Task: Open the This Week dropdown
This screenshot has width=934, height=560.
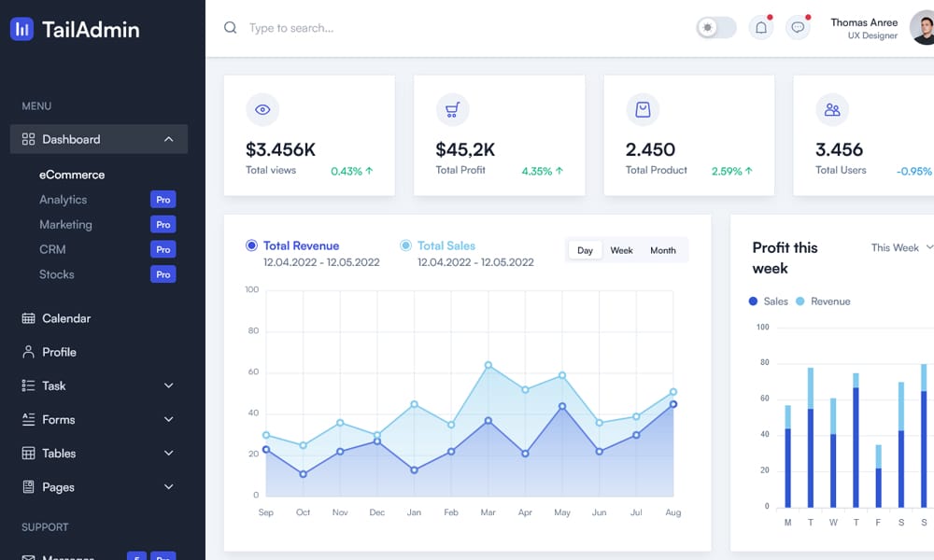Action: pos(901,247)
